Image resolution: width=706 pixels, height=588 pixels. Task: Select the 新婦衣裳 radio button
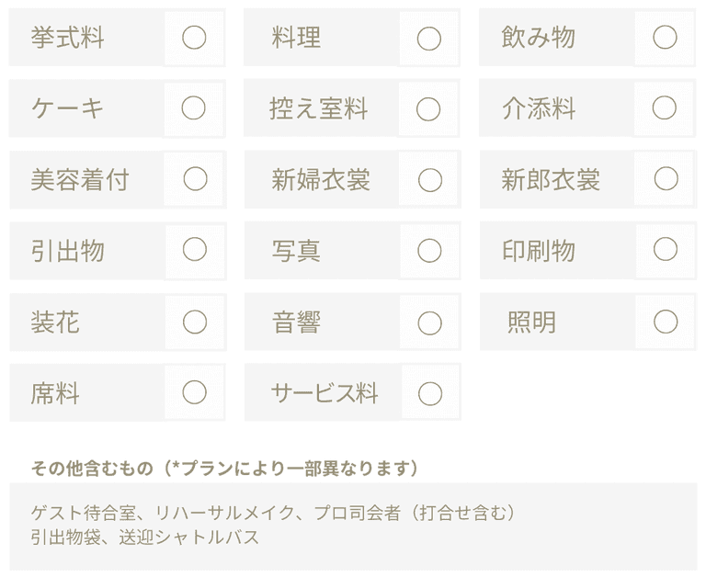tap(430, 180)
